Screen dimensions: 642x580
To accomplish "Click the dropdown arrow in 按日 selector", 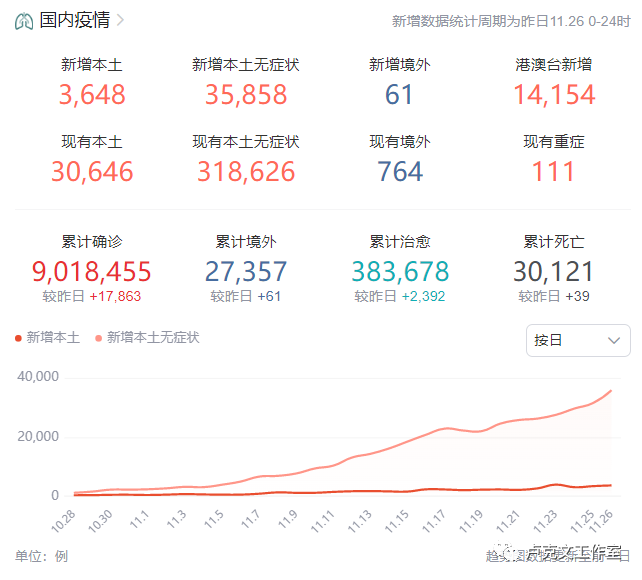I will coord(613,340).
